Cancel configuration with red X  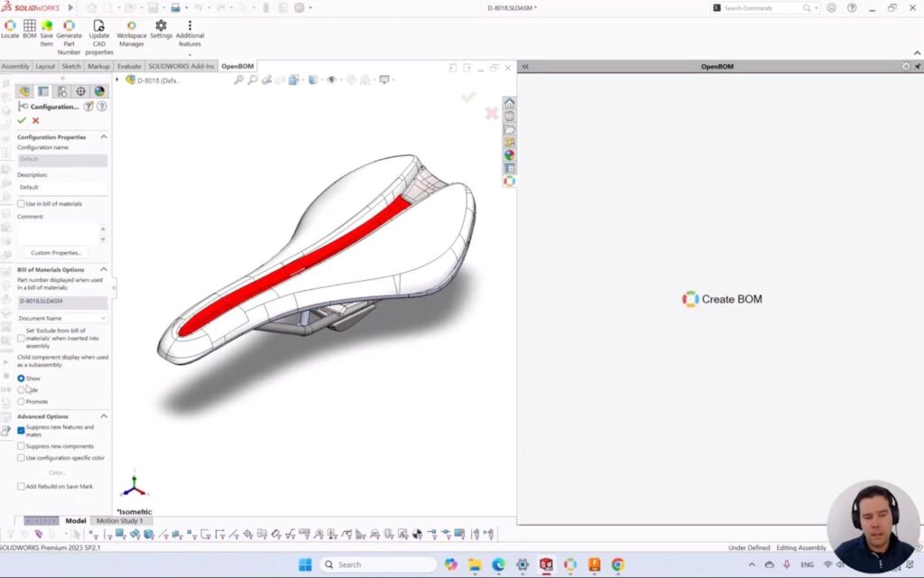pyautogui.click(x=36, y=120)
